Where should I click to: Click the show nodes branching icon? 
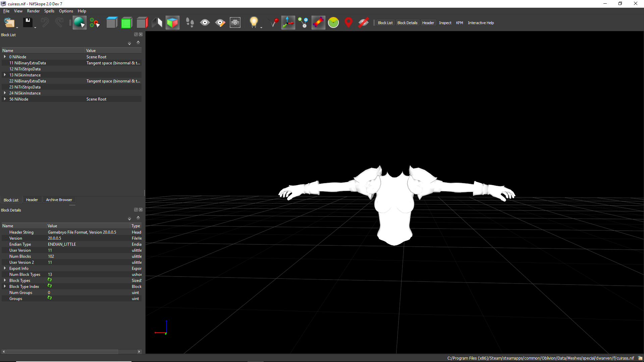(x=303, y=23)
